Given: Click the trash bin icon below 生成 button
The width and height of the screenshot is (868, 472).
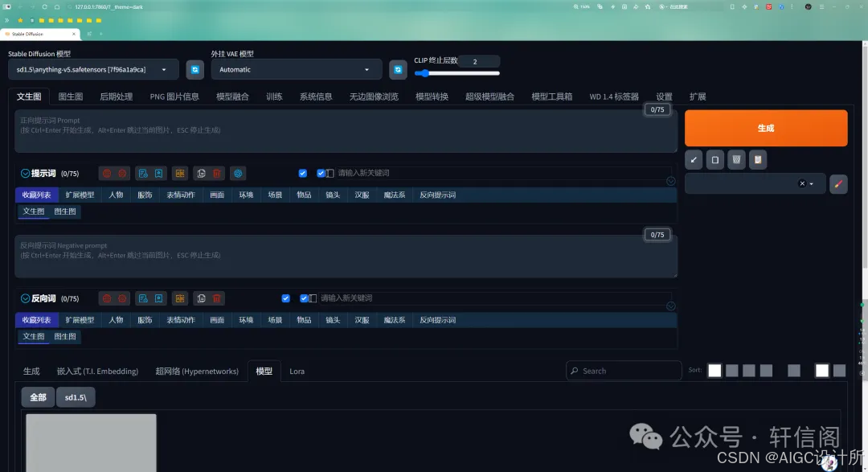Looking at the screenshot, I should coord(736,160).
